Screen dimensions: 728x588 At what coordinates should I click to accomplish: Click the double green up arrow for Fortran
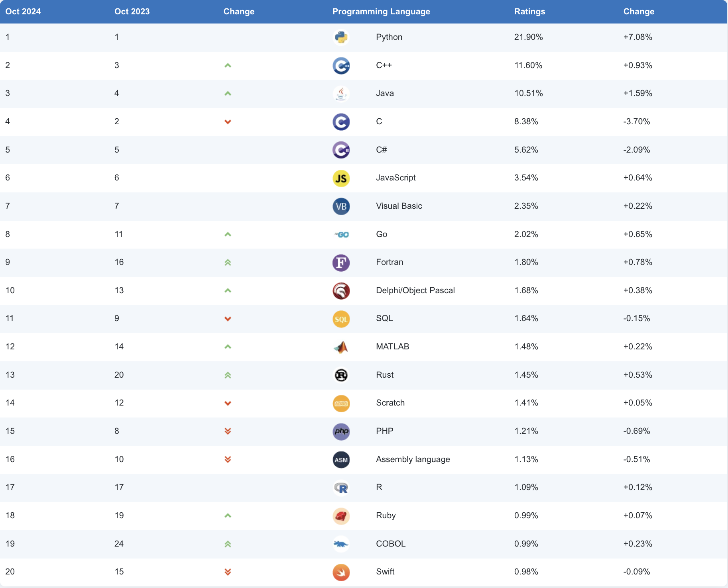pyautogui.click(x=228, y=263)
